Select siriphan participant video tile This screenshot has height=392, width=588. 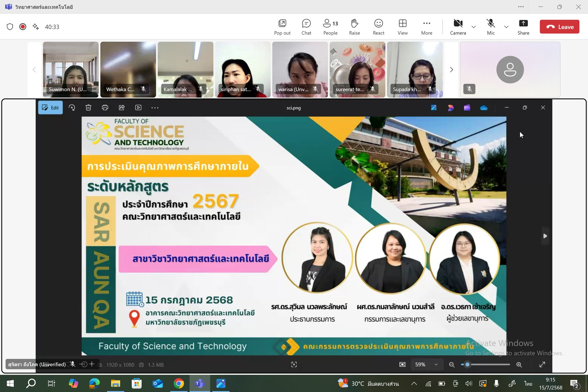[243, 69]
